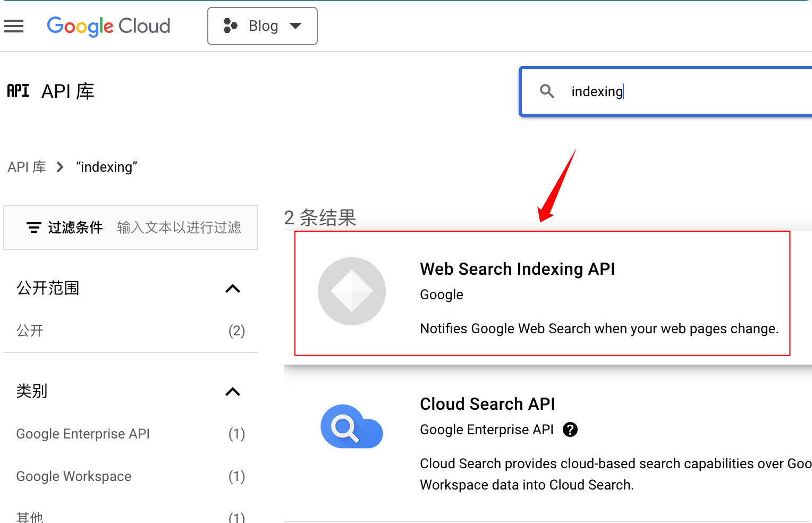Collapse the 类别 section chevron

coord(233,392)
